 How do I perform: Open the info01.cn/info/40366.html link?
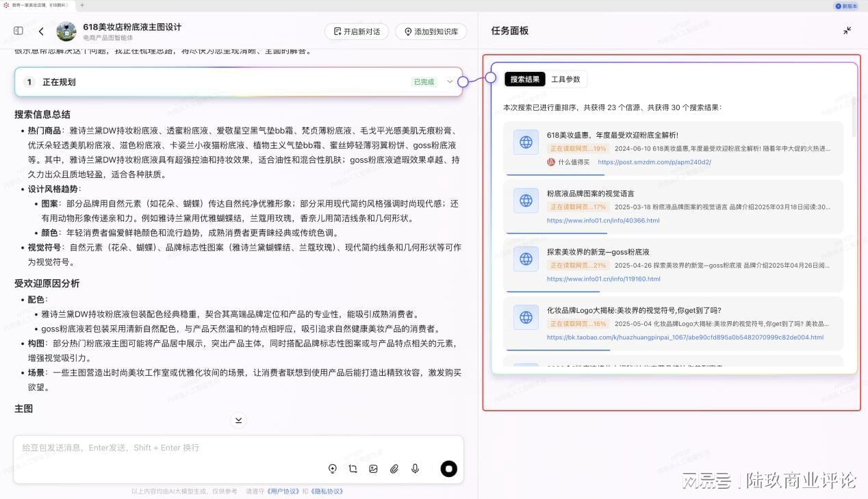[603, 220]
